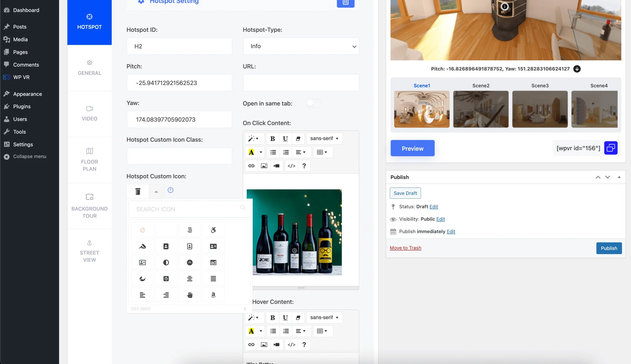Click the help question mark icon

click(x=304, y=166)
